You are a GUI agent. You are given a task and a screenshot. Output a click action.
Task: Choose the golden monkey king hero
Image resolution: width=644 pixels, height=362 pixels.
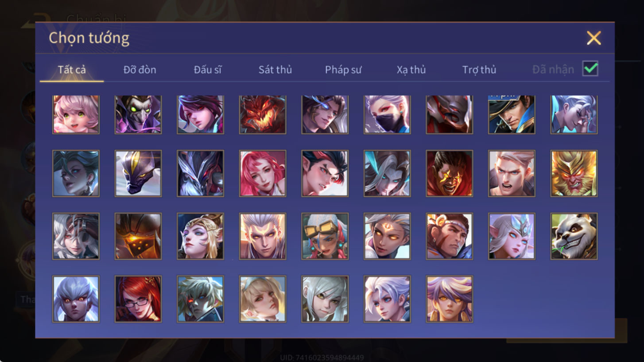[574, 173]
